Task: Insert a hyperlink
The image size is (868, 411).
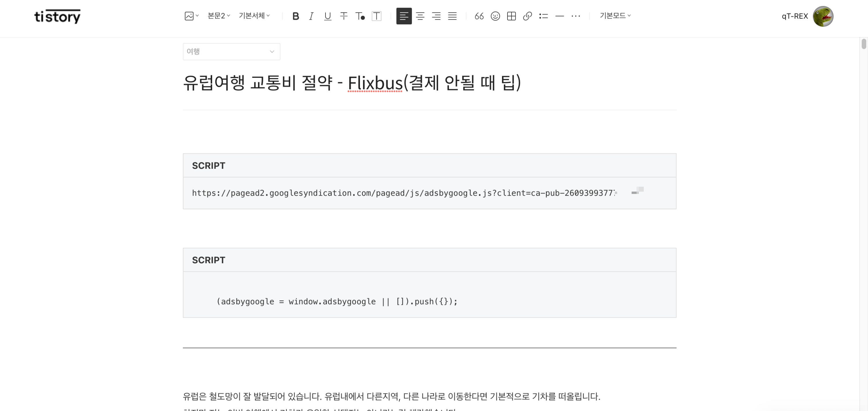Action: [x=527, y=16]
